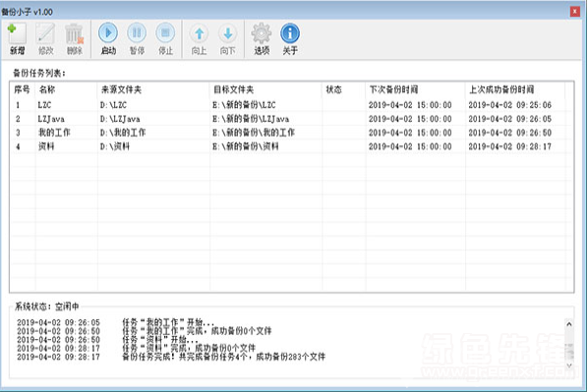Click the 新增 (add task) icon
Image resolution: width=588 pixels, height=392 pixels.
17,33
